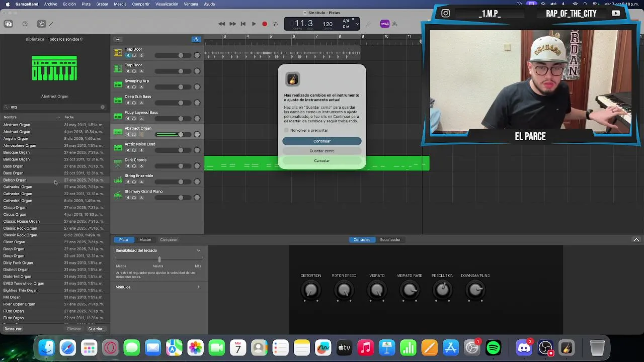Select the Arctic Noise Lead track icon
Viewport: 644px width, 362px height.
click(118, 147)
